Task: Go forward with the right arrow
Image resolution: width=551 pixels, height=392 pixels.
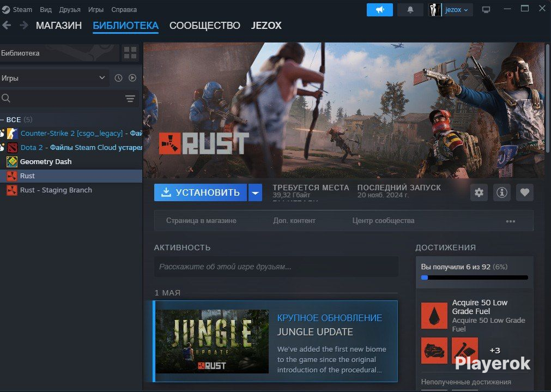Action: (24, 25)
